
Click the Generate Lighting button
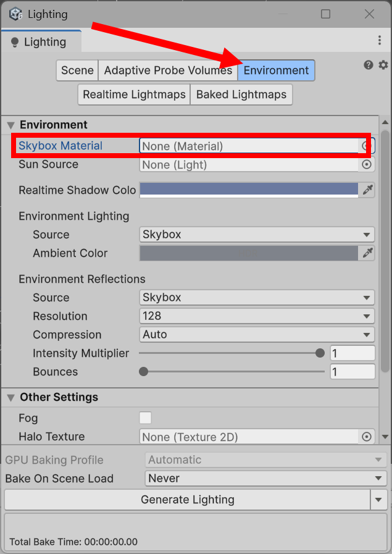(x=188, y=500)
